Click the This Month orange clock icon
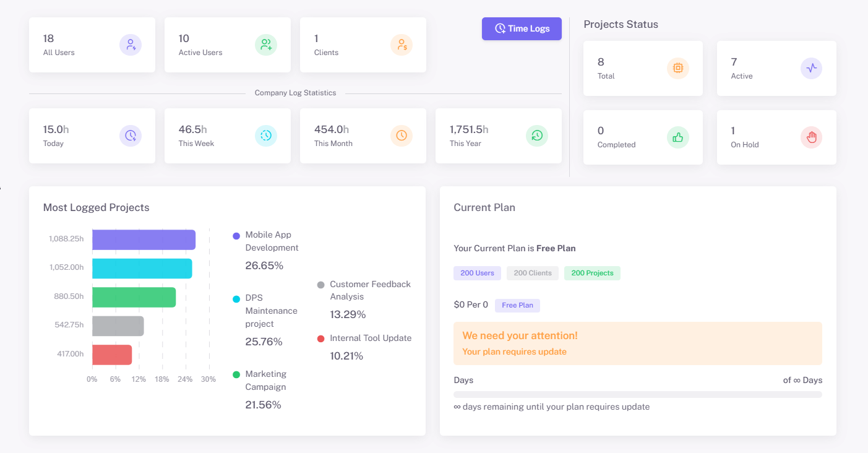Image resolution: width=868 pixels, height=453 pixels. pyautogui.click(x=402, y=136)
